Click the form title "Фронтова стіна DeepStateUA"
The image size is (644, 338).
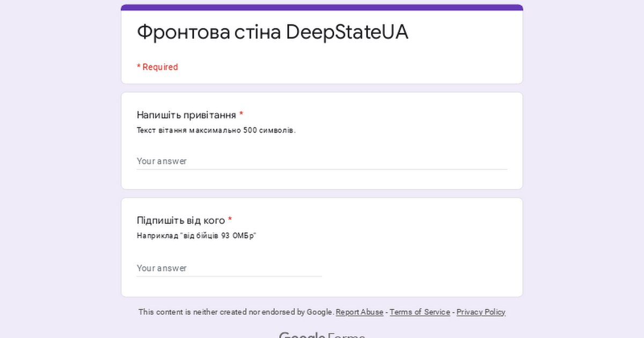[x=272, y=32]
